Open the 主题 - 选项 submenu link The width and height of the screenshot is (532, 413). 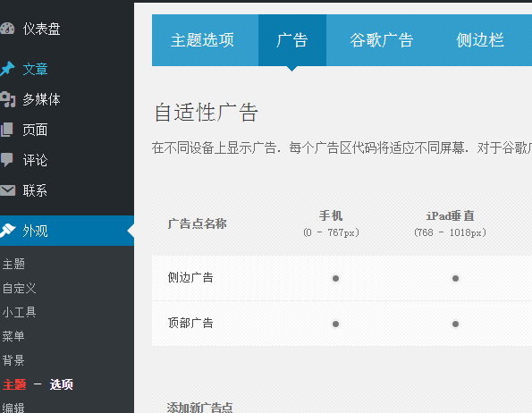coord(38,384)
